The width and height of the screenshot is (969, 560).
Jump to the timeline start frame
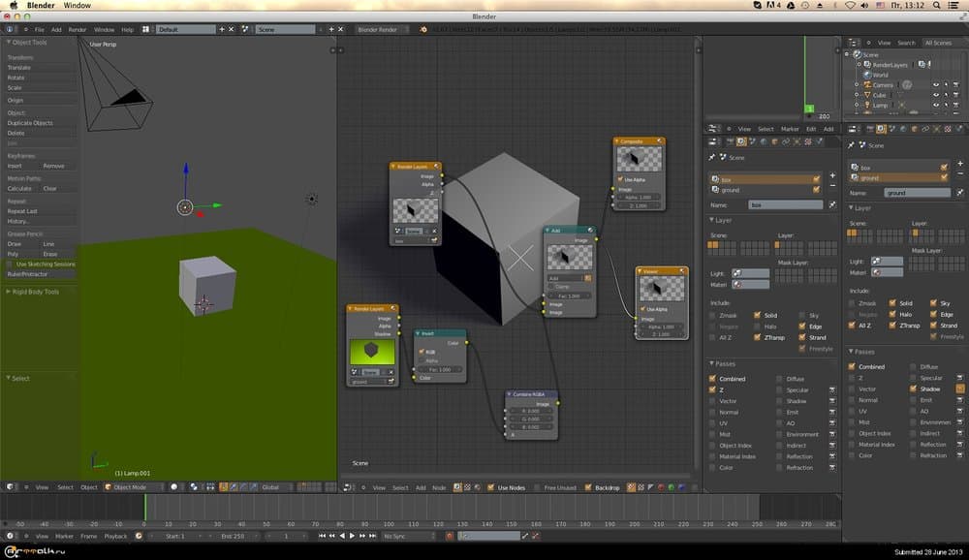pyautogui.click(x=322, y=536)
